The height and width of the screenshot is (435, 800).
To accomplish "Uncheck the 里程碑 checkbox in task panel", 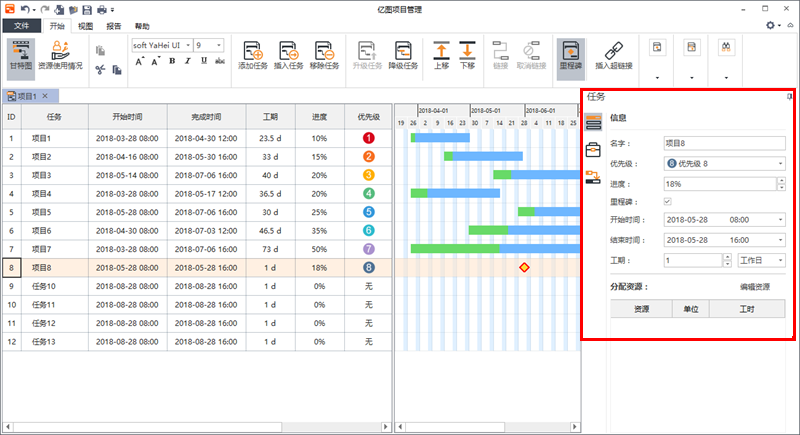I will tap(667, 201).
